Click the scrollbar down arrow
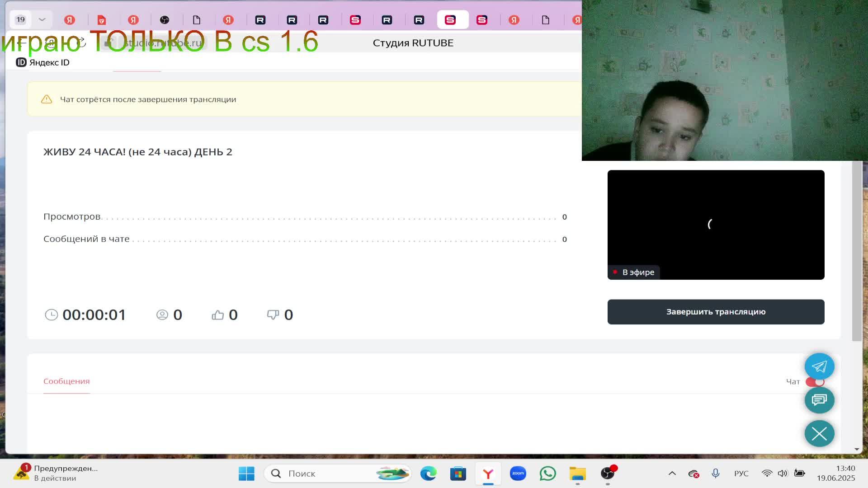 tap(857, 450)
